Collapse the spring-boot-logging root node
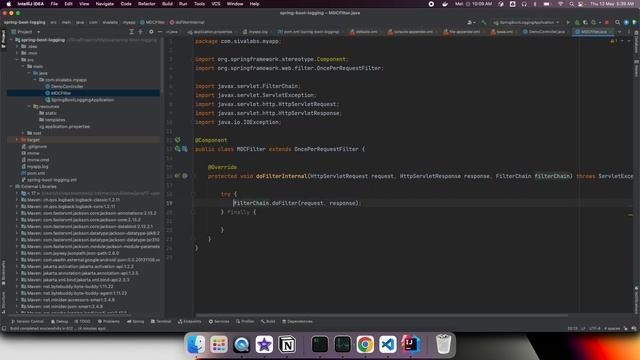The width and height of the screenshot is (640, 360). pyautogui.click(x=11, y=40)
